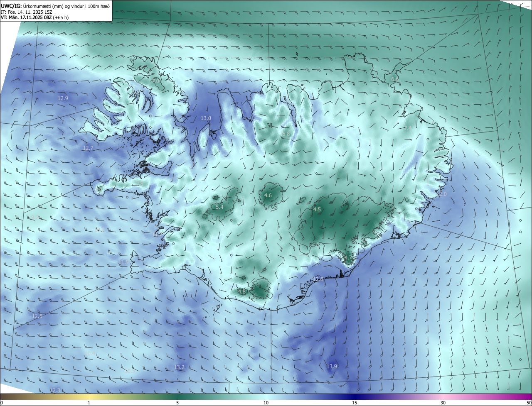The width and height of the screenshot is (532, 406).
Task: Click the 4.5 value on the large glacier
Action: click(317, 209)
